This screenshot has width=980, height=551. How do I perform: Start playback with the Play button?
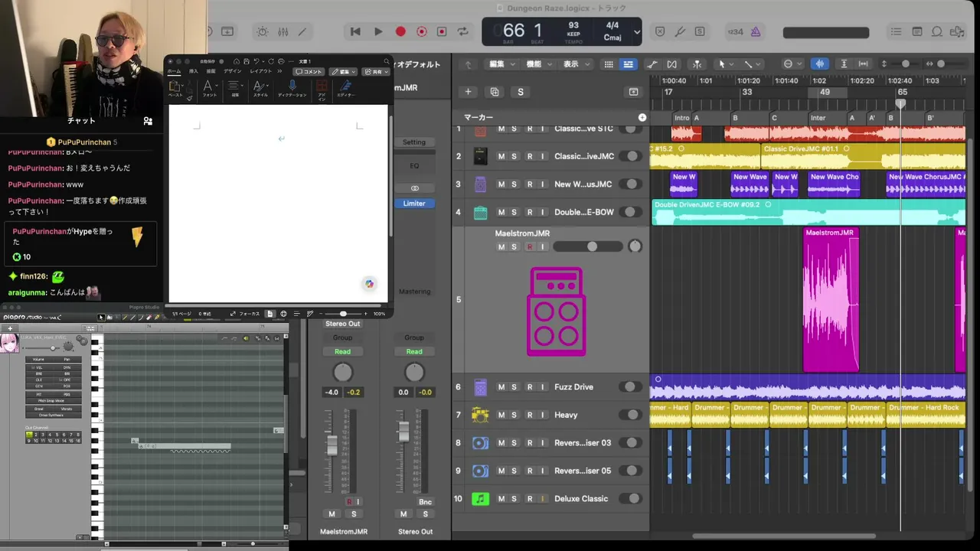[x=378, y=31]
